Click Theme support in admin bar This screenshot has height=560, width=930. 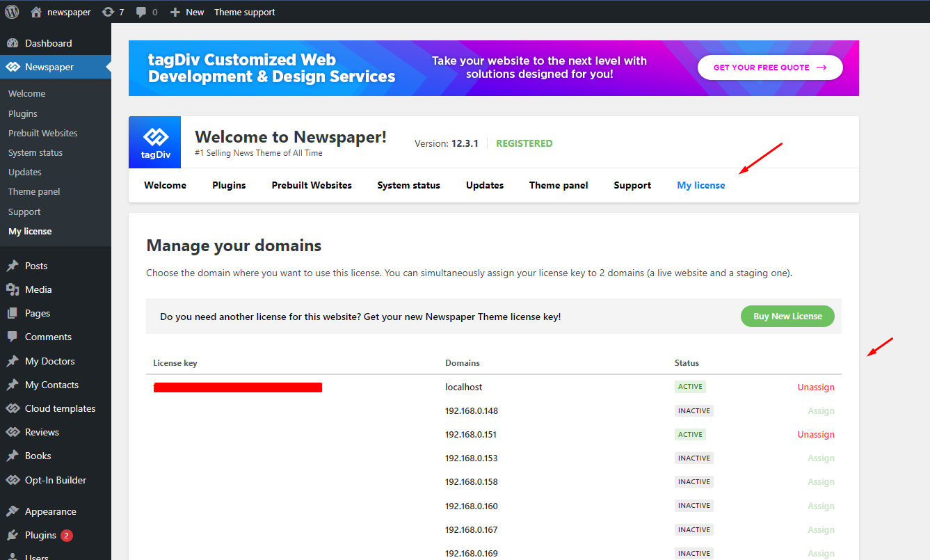click(245, 12)
